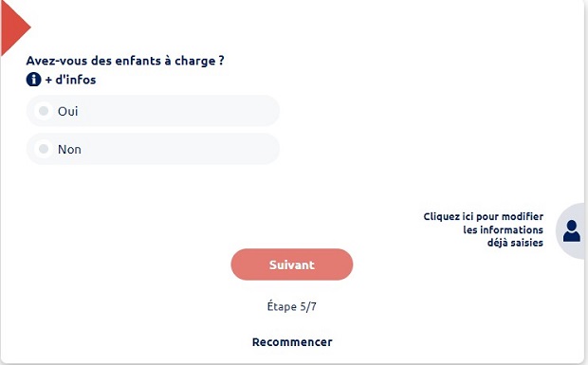The height and width of the screenshot is (365, 588).
Task: Open the blue info circle icon
Action: pyautogui.click(x=33, y=80)
